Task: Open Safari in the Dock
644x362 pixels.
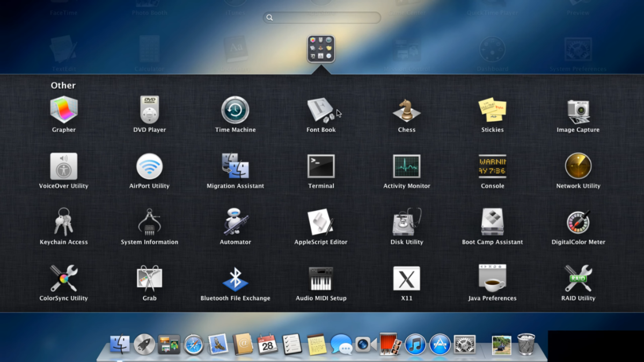Action: click(x=194, y=344)
